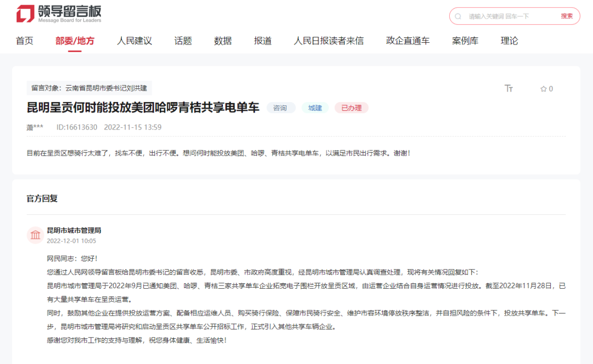Screen dimensions: 593x364
Task: Open the 数据 tab
Action: click(x=223, y=41)
